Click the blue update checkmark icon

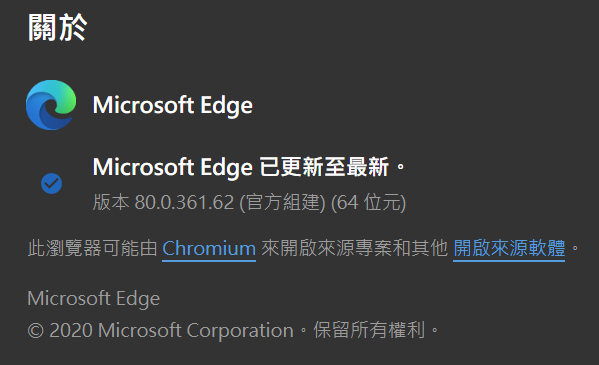pos(52,183)
